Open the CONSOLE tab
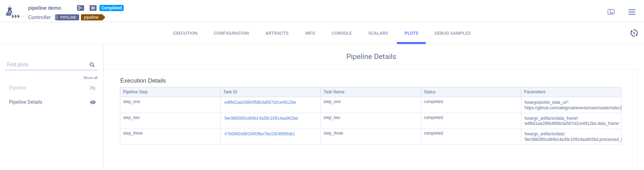 click(341, 33)
